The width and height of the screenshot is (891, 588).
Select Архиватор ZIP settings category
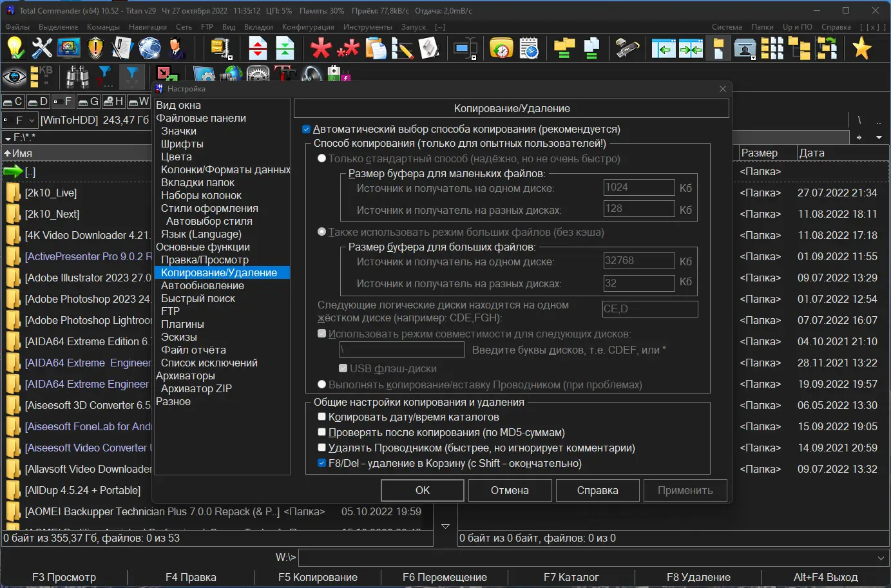[x=196, y=388]
